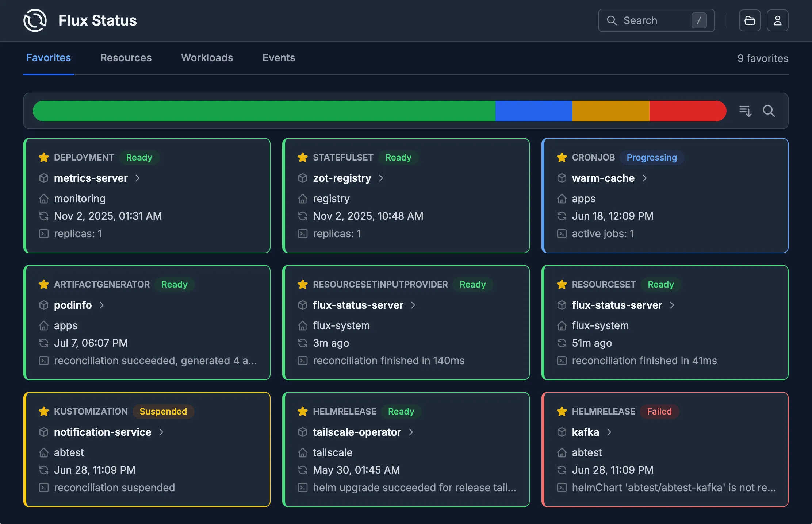Open the kafka link
812x524 pixels.
pyautogui.click(x=585, y=432)
